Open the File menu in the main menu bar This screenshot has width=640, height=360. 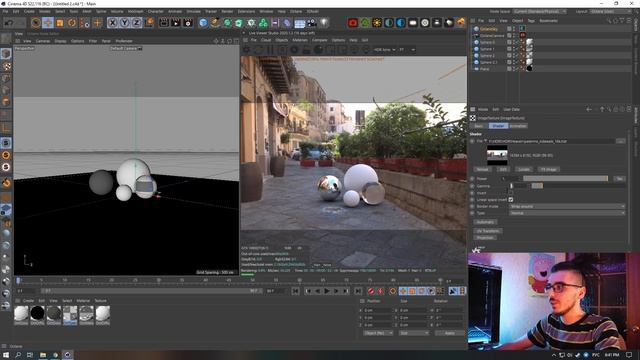tap(5, 11)
